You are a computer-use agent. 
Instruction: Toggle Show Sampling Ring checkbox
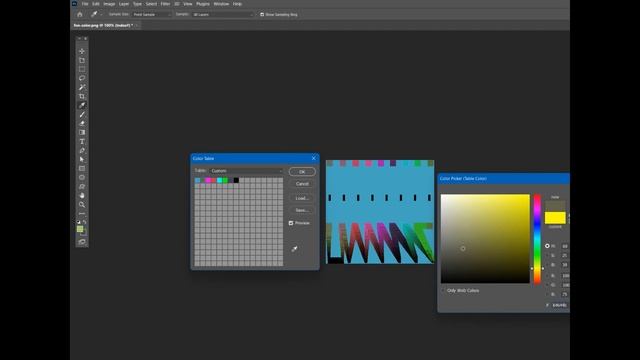262,14
